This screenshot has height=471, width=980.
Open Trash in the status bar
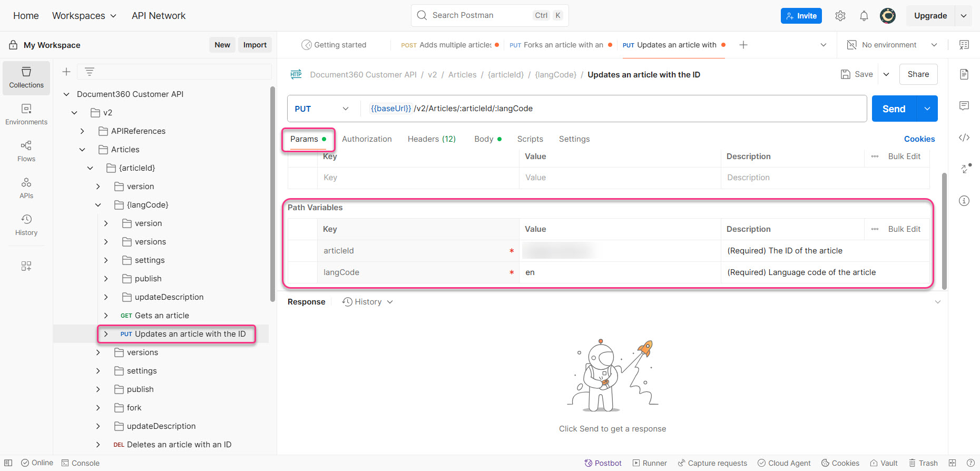coord(923,463)
